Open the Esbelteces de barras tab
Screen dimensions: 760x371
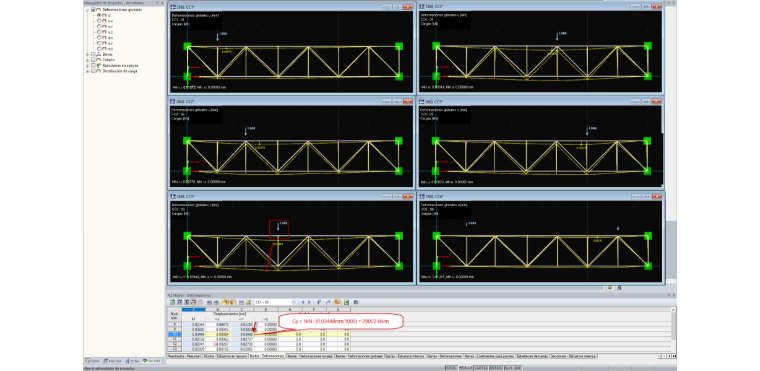click(x=532, y=356)
